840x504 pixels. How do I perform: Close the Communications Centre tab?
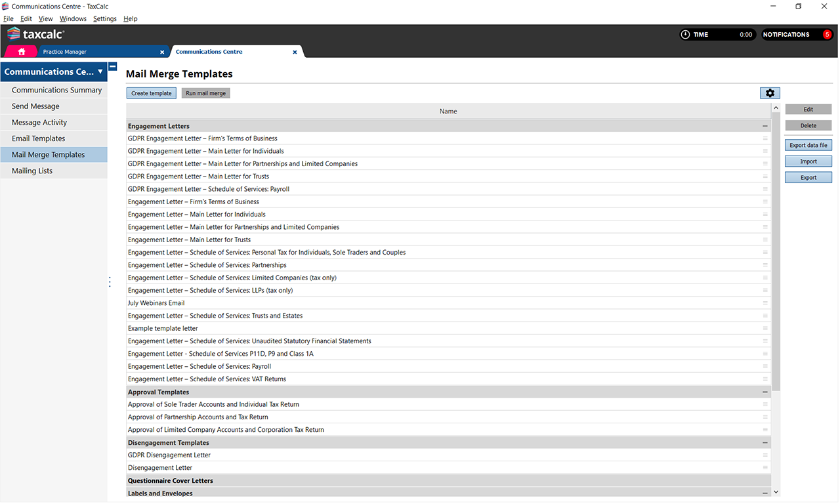point(295,52)
